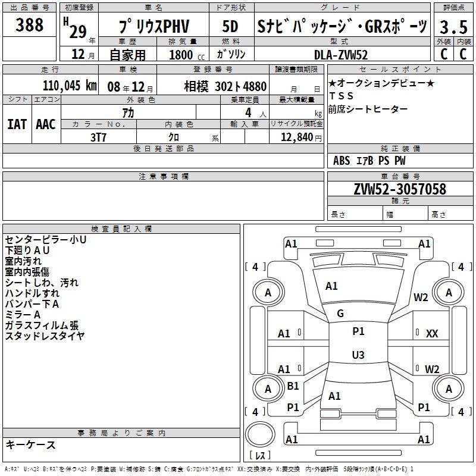Select the 車台番号 header
Viewport: 476px width, 476px height.
400,176
